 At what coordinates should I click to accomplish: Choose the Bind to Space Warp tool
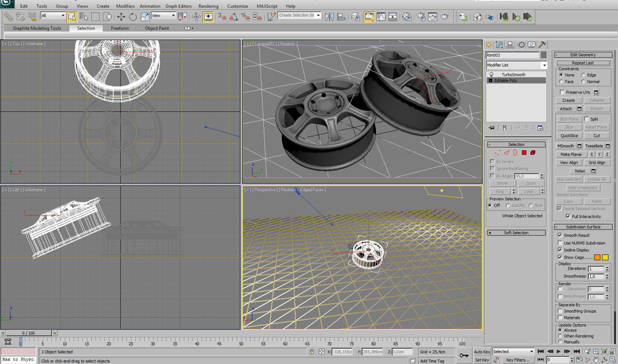click(x=33, y=16)
